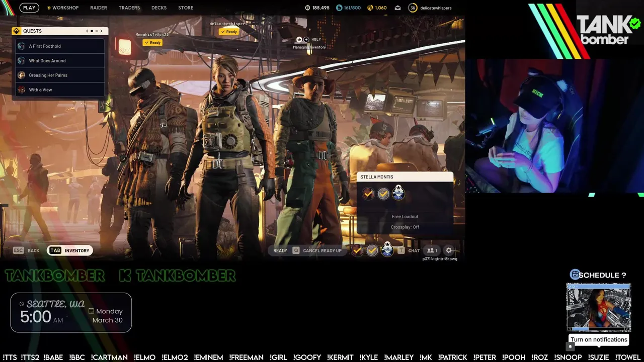Open the level 36 player profile badge
The height and width of the screenshot is (362, 644).
(x=413, y=8)
